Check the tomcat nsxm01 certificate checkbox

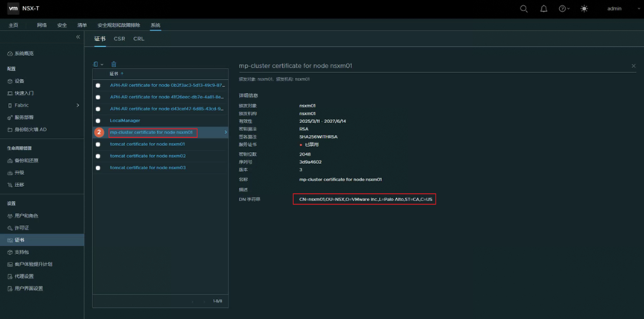(98, 145)
